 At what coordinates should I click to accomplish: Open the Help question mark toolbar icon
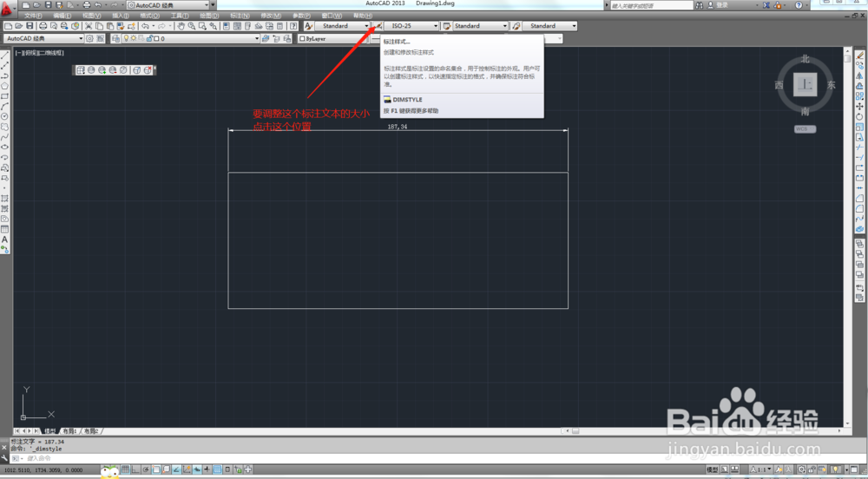coord(293,26)
